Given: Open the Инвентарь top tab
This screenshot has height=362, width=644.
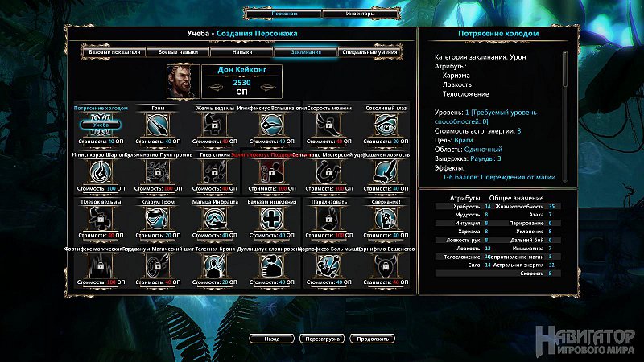Looking at the screenshot, I should [360, 14].
